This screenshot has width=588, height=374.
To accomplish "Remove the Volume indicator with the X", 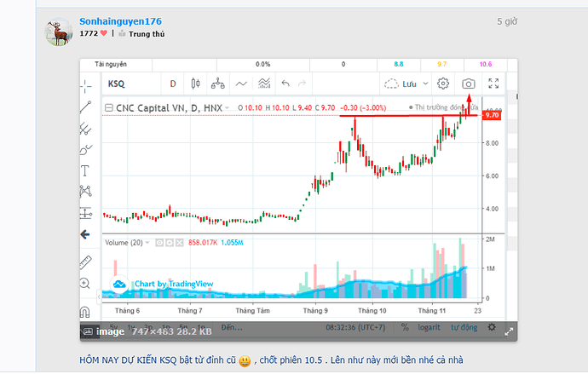I will (x=180, y=243).
